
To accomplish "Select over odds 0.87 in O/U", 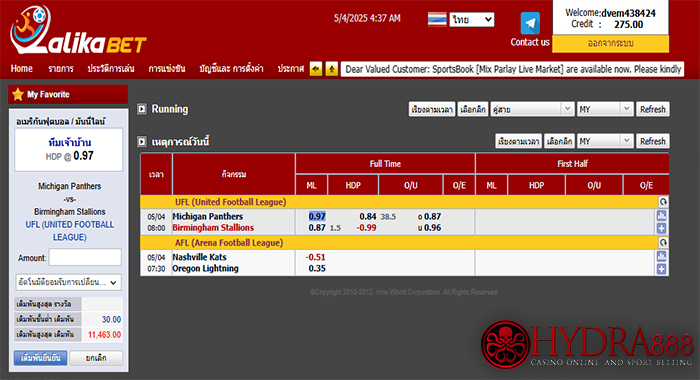I will 433,217.
